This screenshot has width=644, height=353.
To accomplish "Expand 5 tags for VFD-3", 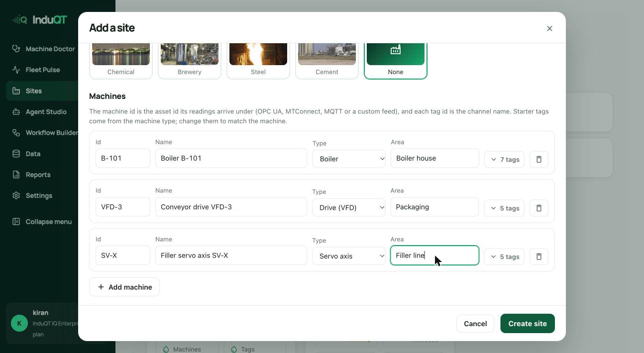I will (504, 208).
